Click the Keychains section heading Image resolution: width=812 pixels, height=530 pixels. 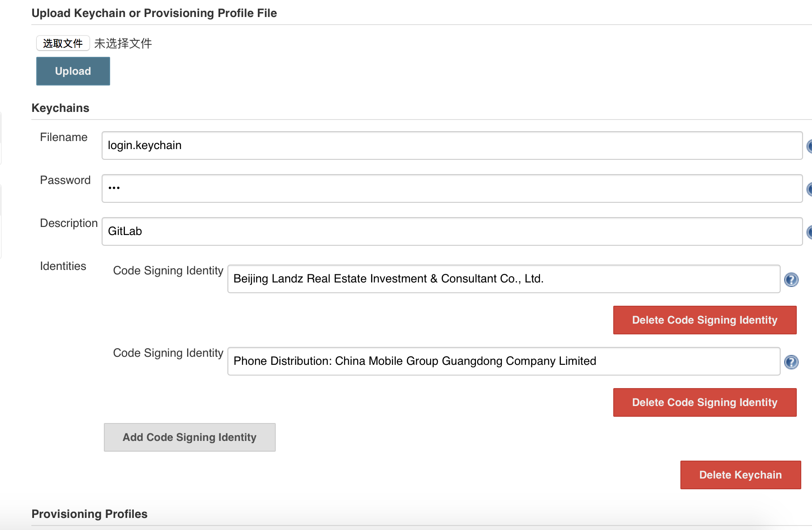point(60,108)
